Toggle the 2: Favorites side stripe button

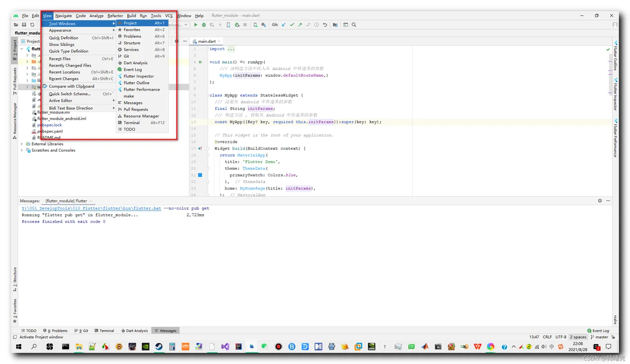tap(14, 311)
